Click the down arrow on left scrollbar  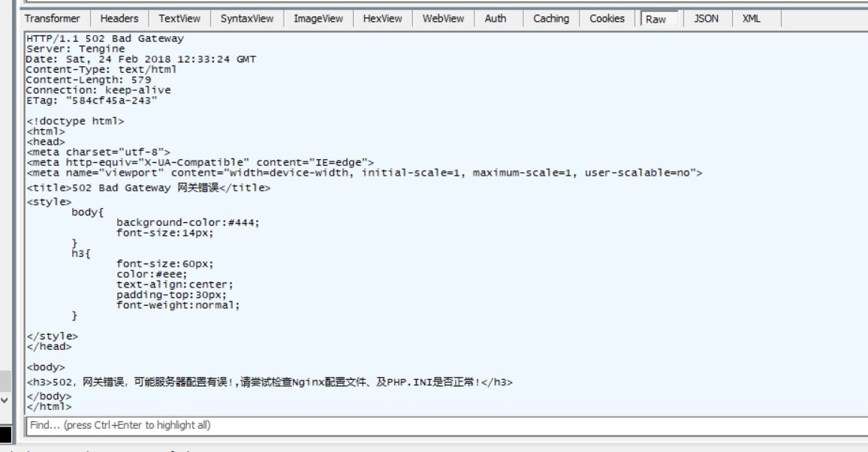point(5,400)
